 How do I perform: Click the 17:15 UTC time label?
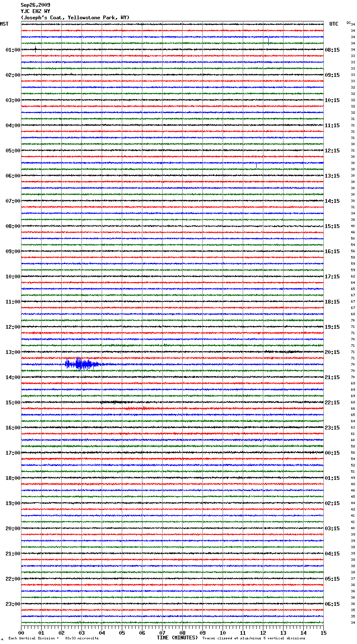coord(332,277)
